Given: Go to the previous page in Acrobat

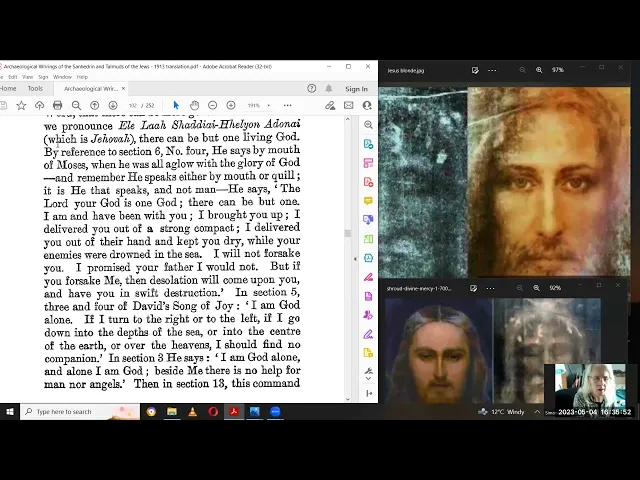Looking at the screenshot, I should coord(94,106).
